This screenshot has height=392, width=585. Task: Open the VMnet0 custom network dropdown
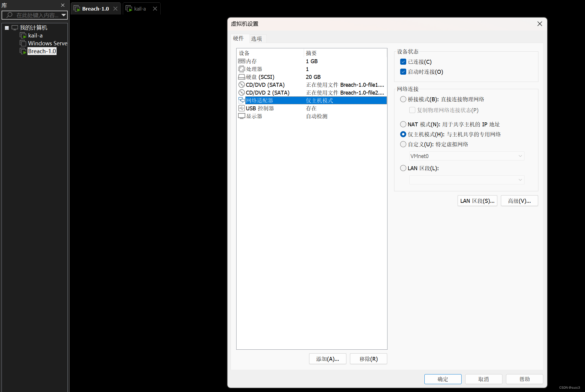click(467, 156)
